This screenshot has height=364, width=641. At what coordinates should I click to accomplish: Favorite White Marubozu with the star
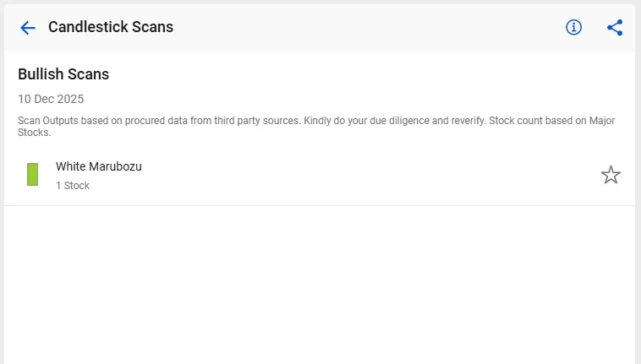pos(611,176)
